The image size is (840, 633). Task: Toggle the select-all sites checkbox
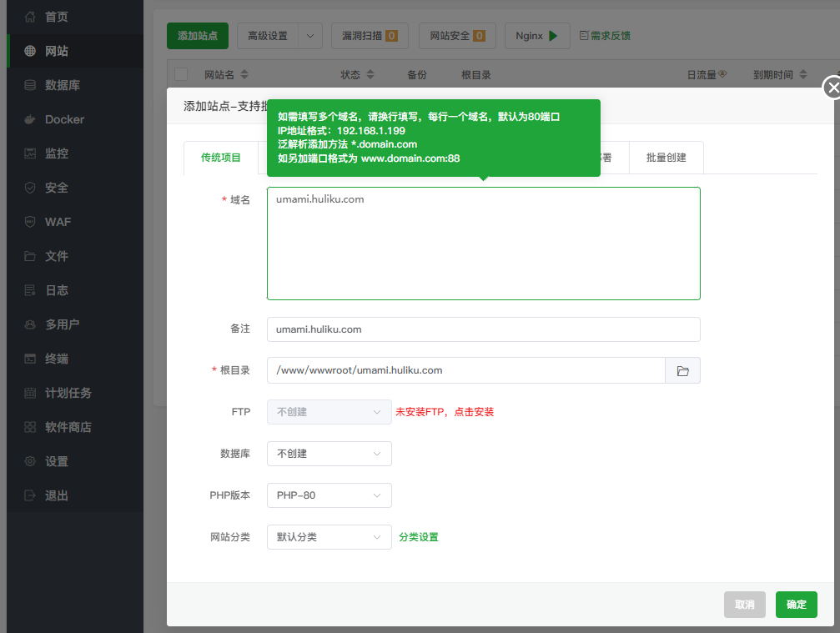(x=182, y=74)
